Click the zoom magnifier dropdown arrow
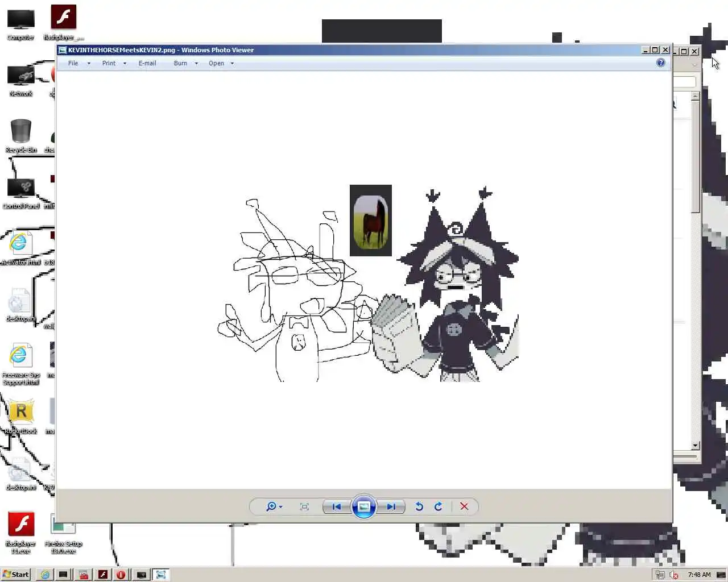728x582 pixels. pyautogui.click(x=281, y=507)
